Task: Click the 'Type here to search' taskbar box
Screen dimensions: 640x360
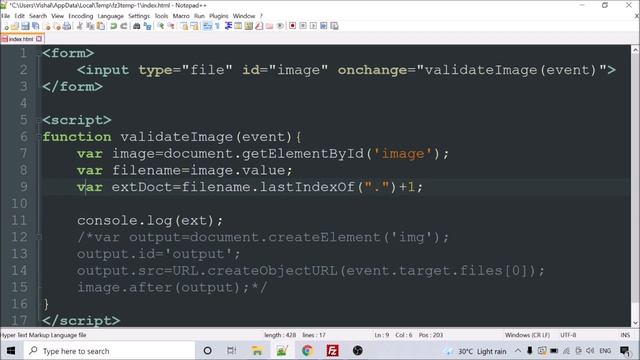Action: click(x=109, y=351)
